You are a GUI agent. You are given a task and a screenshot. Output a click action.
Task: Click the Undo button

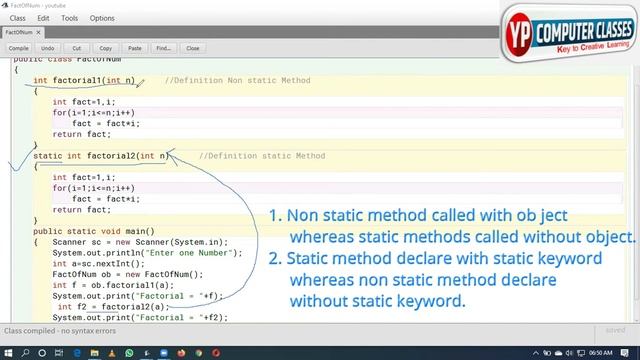point(47,48)
